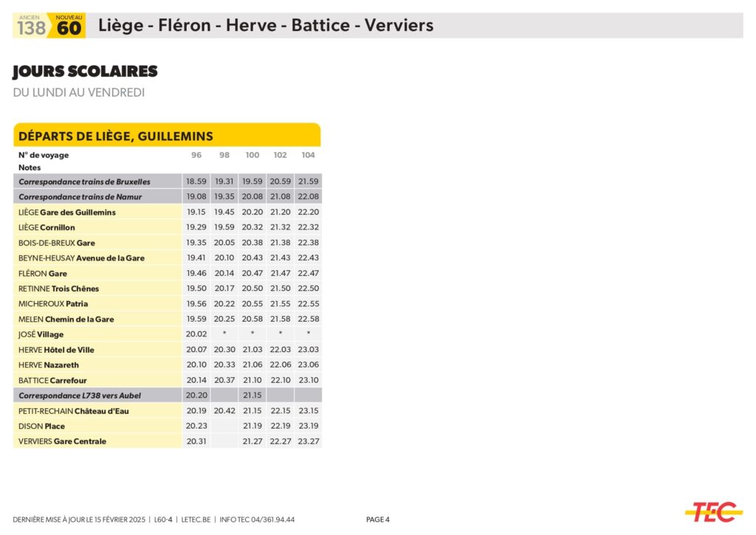Image resolution: width=756 pixels, height=535 pixels.
Task: Click the 23.27 last arrival time
Action: pos(308,441)
